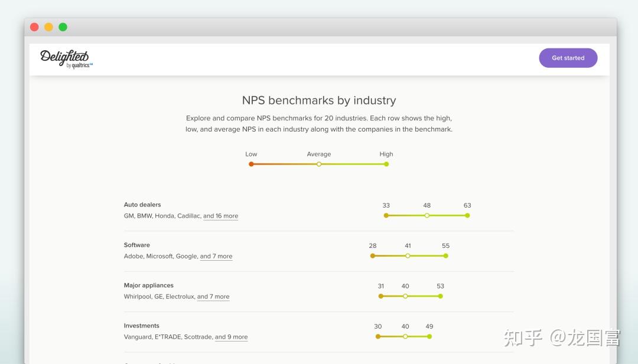Click the green window zoom button
The width and height of the screenshot is (638, 364).
point(63,27)
